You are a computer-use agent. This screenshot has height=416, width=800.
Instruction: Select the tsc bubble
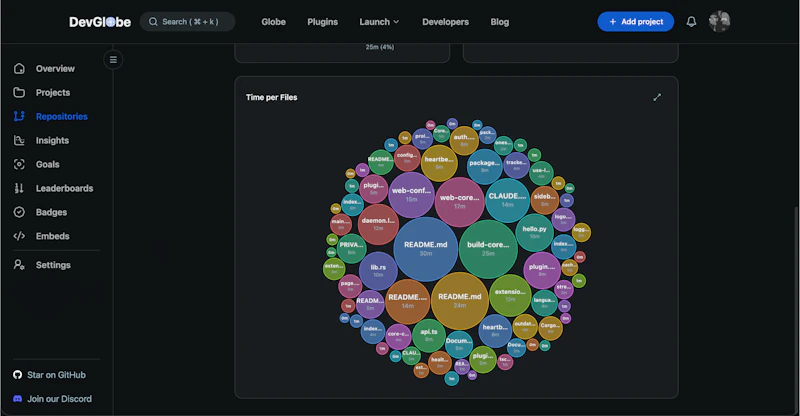tap(505, 362)
